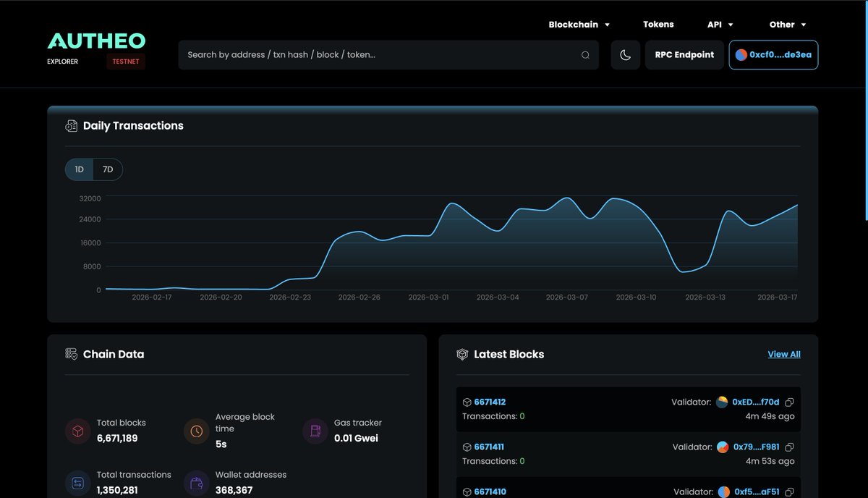This screenshot has width=868, height=498.
Task: Click validator avatar for 0xf5....aF51
Action: tap(723, 492)
